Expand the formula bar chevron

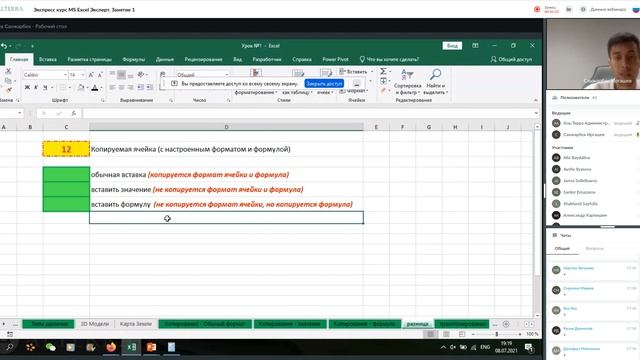[x=536, y=113]
